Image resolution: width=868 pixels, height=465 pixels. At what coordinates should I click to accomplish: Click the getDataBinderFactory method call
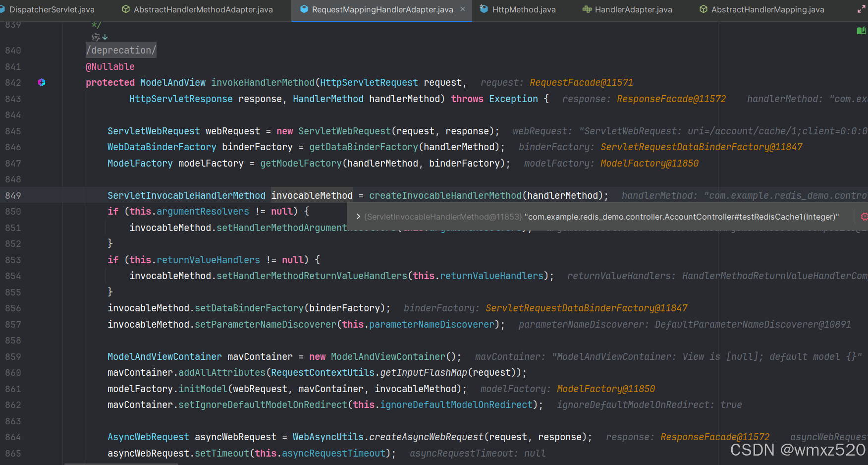pos(364,147)
